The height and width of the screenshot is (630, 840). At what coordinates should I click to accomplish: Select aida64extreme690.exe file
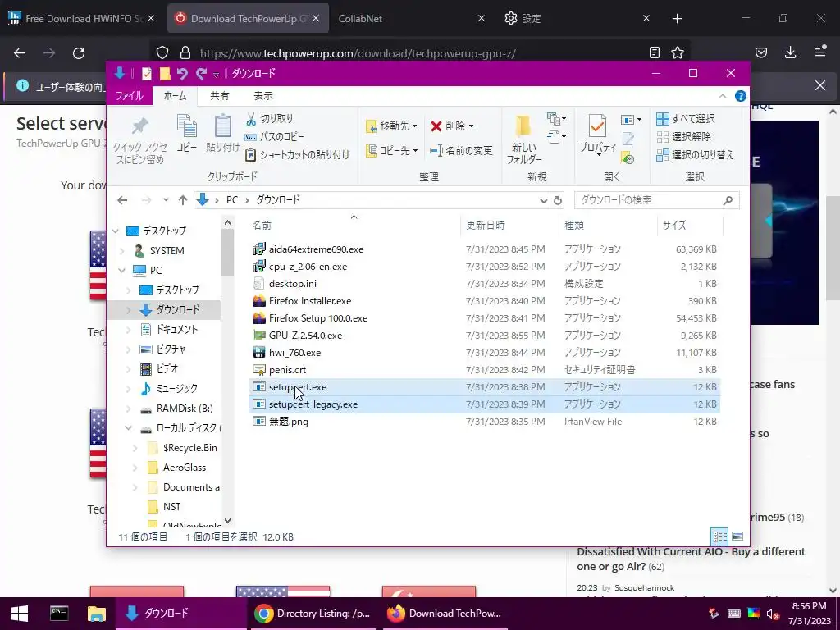484,249
